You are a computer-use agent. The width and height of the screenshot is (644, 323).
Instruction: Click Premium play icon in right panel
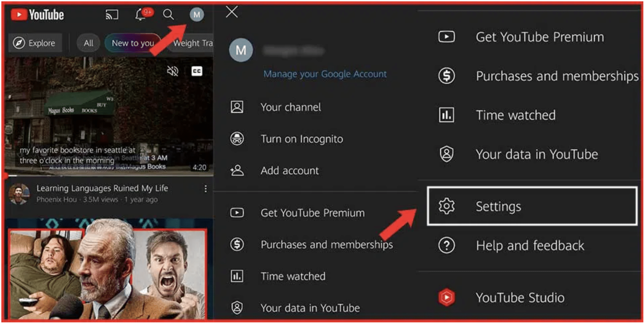(446, 36)
